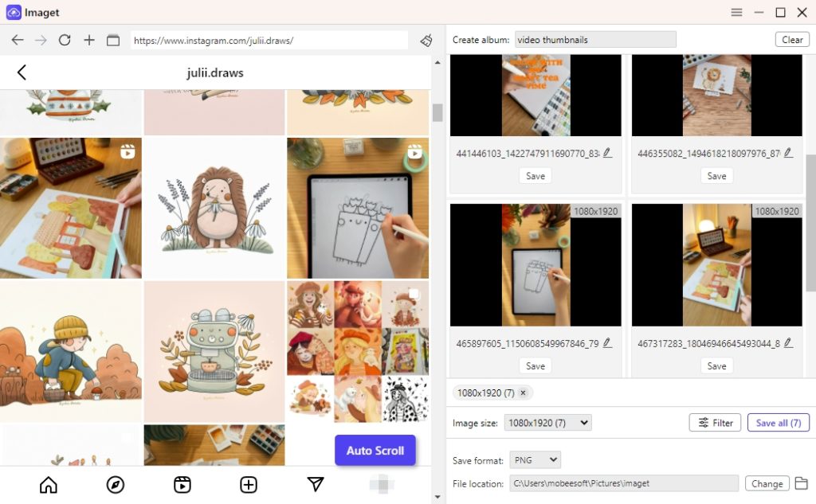Click Save all (7) to download images
816x504 pixels.
[779, 423]
